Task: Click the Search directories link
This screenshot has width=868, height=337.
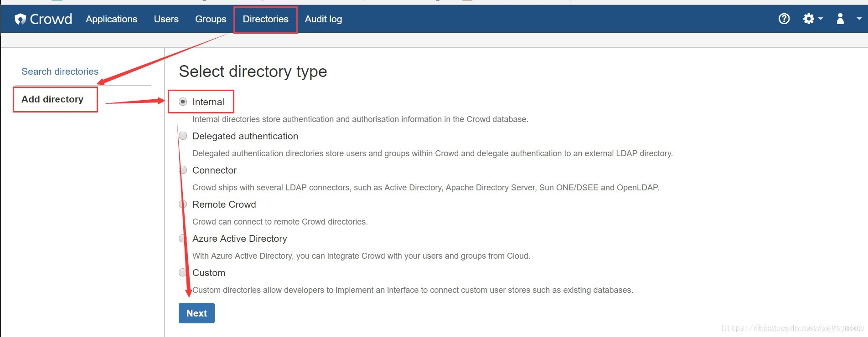Action: (60, 71)
